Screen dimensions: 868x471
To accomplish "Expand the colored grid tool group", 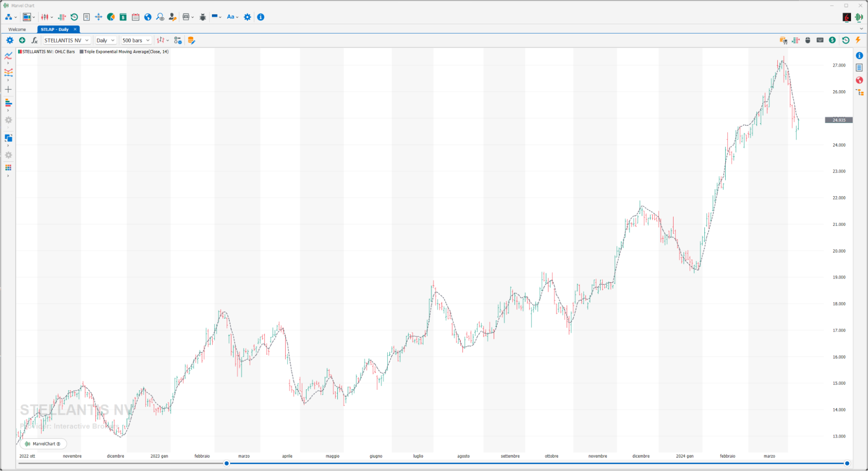I will pyautogui.click(x=8, y=176).
